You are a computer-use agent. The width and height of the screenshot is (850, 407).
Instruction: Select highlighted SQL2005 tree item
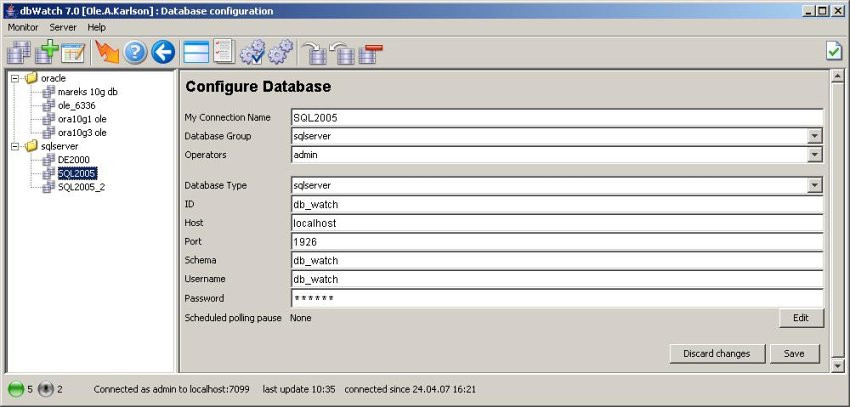click(77, 173)
